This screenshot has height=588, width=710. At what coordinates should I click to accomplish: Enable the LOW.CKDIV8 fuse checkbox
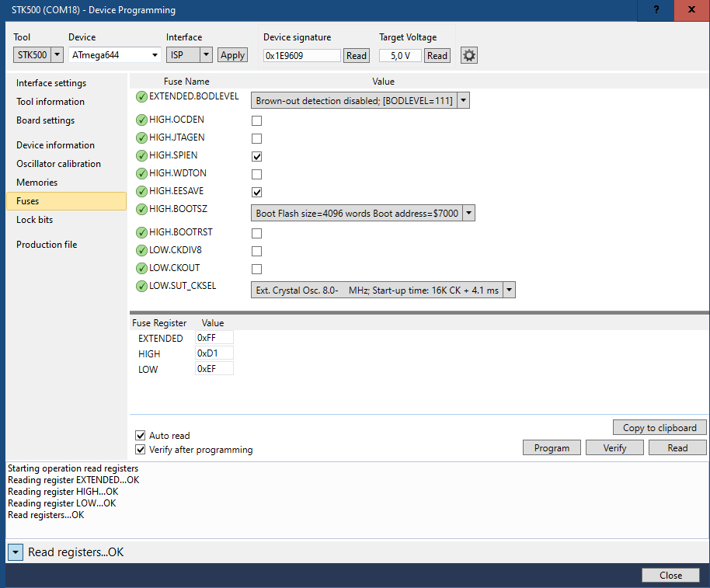[257, 251]
